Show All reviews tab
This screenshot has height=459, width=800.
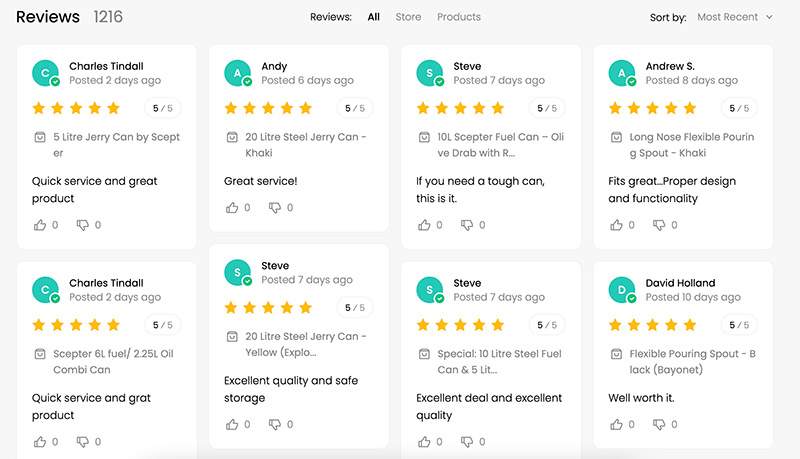pyautogui.click(x=373, y=17)
